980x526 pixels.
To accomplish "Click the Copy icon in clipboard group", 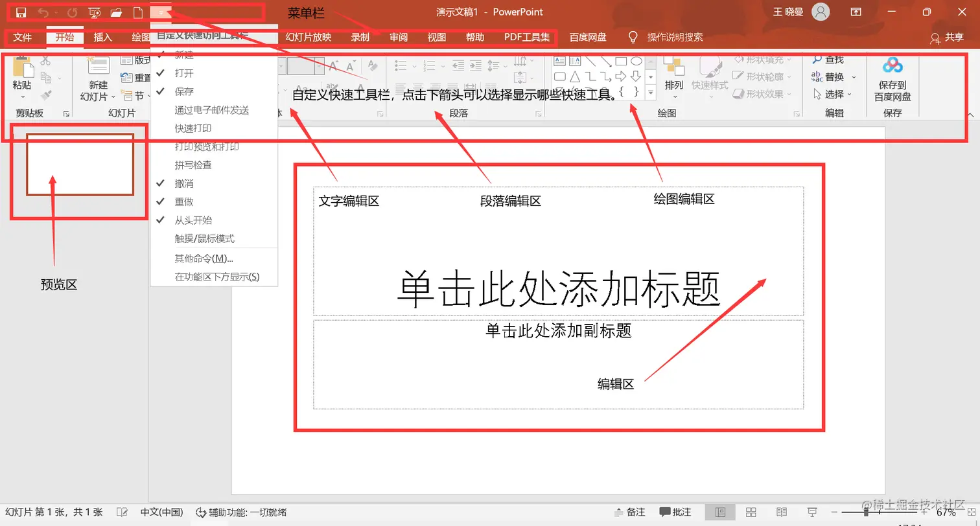I will tap(45, 78).
